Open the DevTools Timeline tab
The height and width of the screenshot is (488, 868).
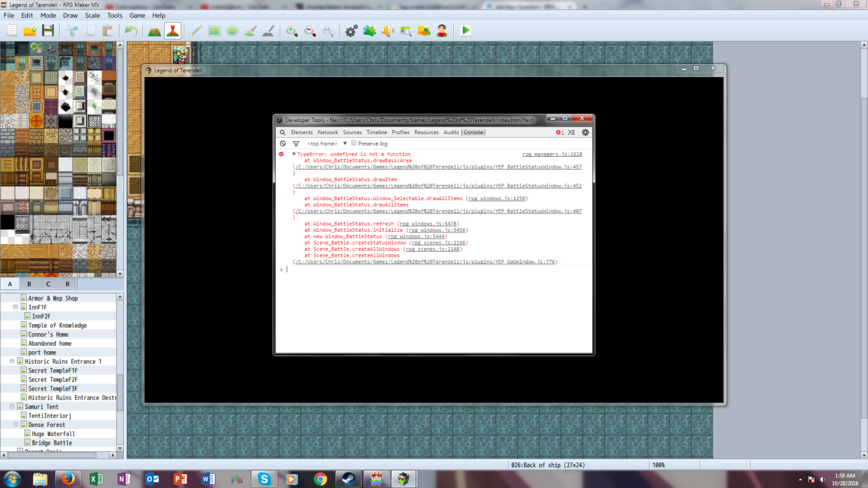pos(377,132)
